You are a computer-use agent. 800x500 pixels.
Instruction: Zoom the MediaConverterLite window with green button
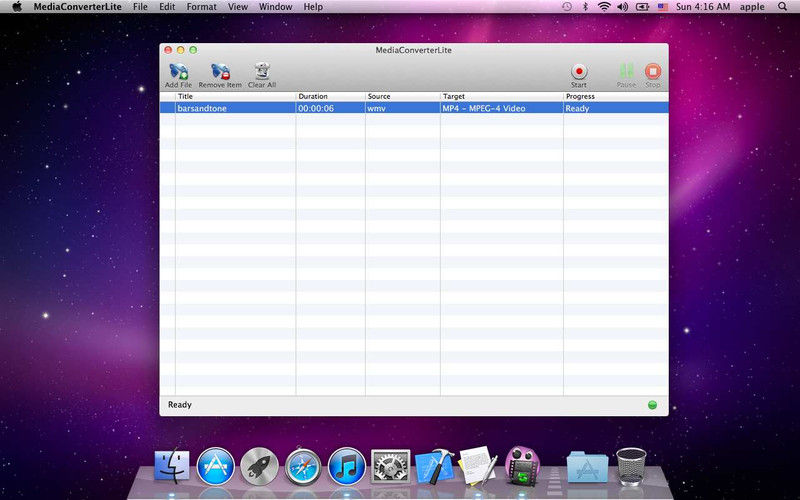193,50
